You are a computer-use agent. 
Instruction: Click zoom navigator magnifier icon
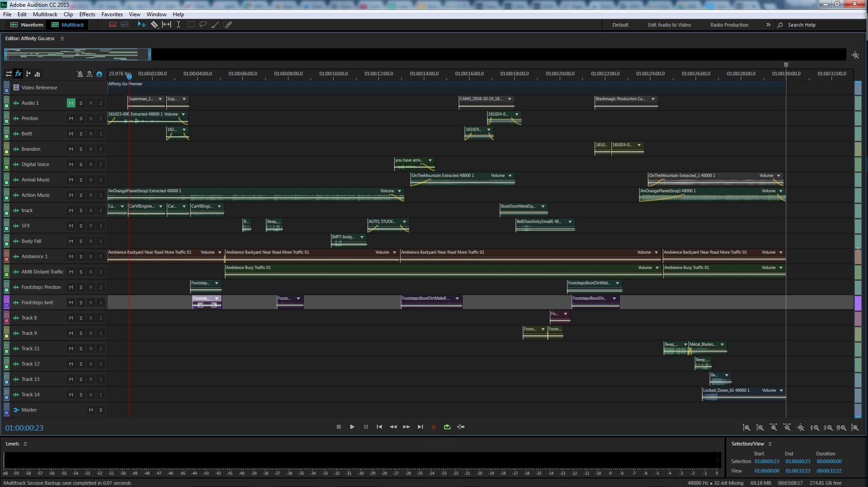coord(855,55)
